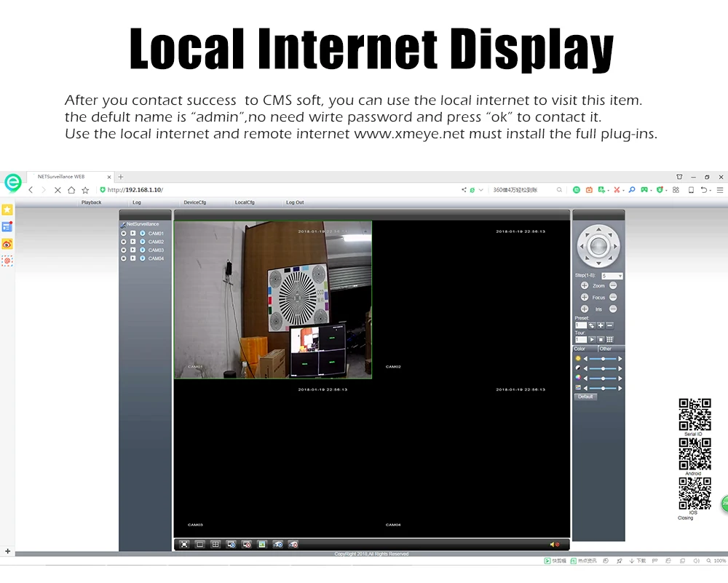
Task: Stop page loading with the X button
Action: (x=58, y=190)
